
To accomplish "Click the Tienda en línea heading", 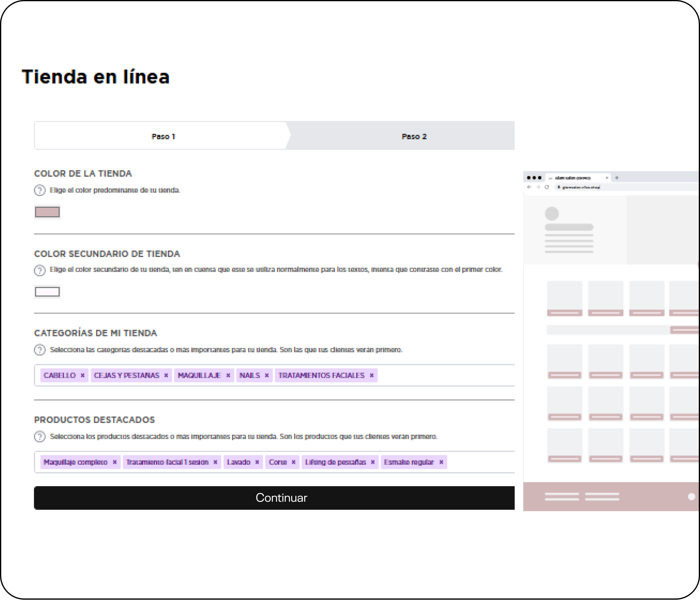I will 96,77.
